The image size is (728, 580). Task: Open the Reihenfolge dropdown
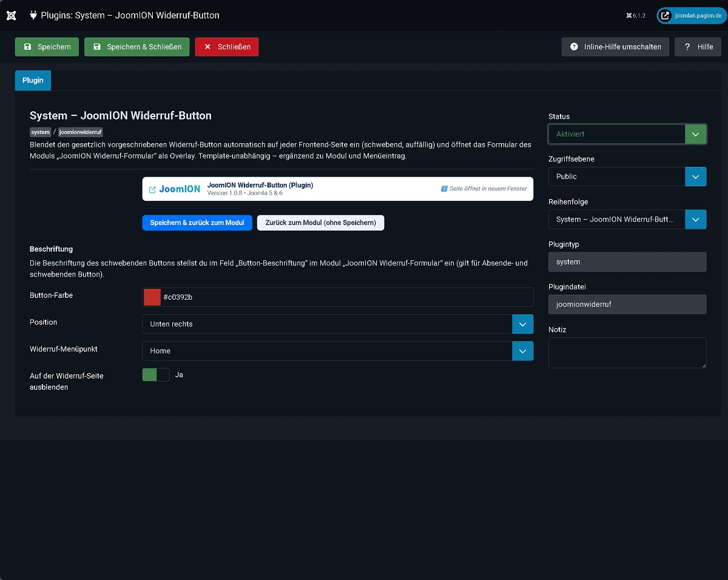627,219
